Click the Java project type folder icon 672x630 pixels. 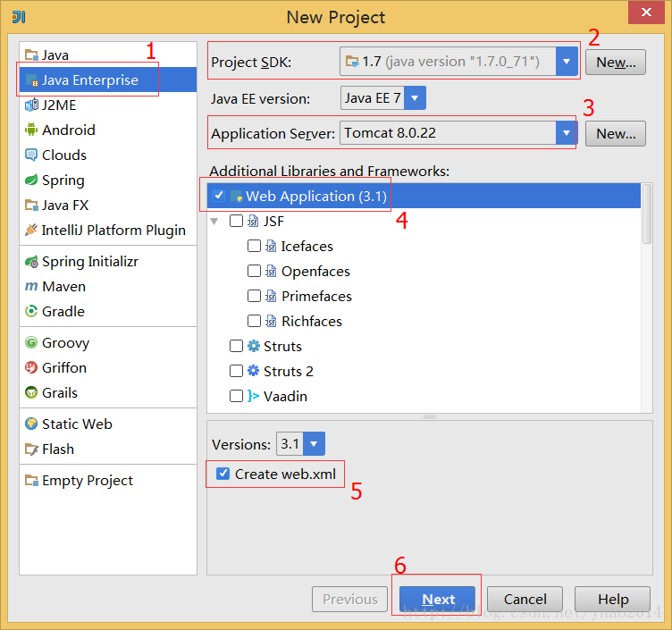pos(31,55)
